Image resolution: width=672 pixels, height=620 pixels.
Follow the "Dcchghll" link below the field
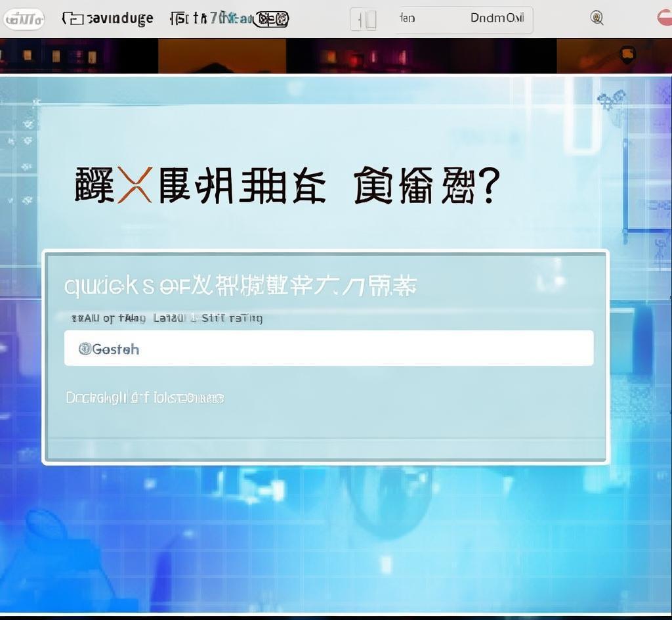click(144, 397)
